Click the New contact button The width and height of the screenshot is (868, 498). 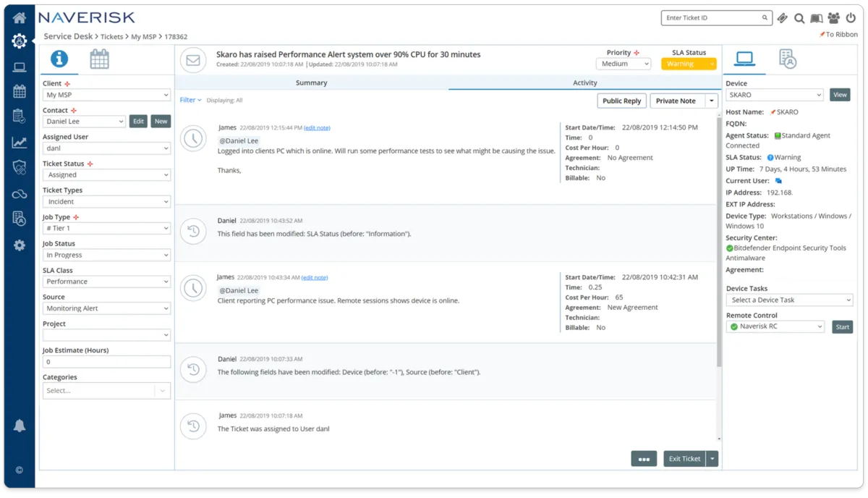click(x=161, y=122)
